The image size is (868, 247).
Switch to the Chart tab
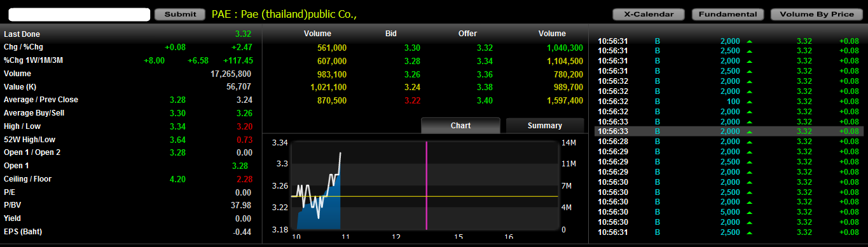click(x=460, y=126)
